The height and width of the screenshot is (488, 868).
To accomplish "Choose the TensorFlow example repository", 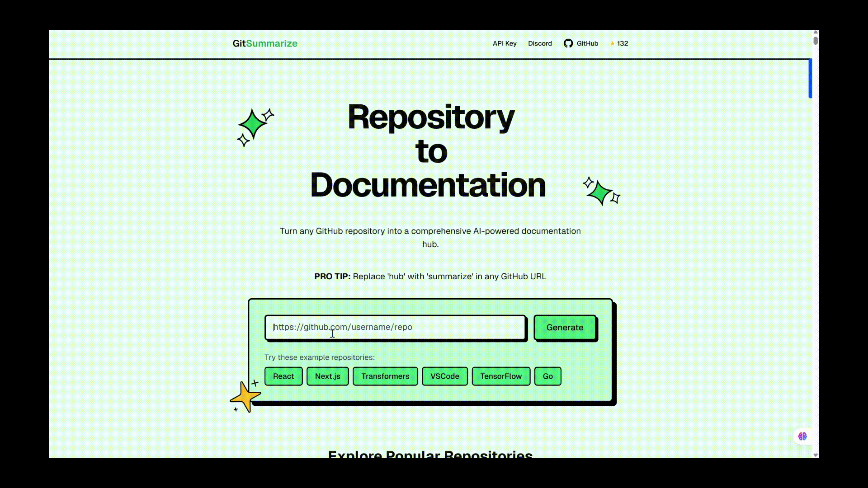I will pos(500,376).
